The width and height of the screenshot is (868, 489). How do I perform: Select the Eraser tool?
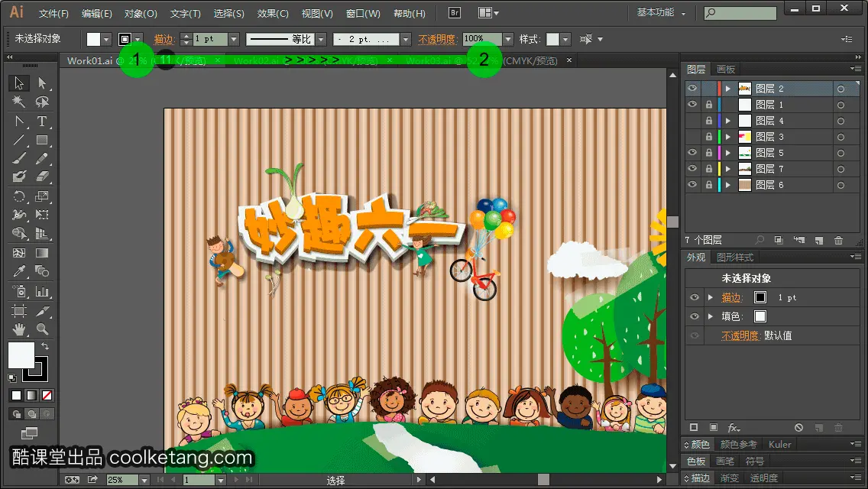42,176
